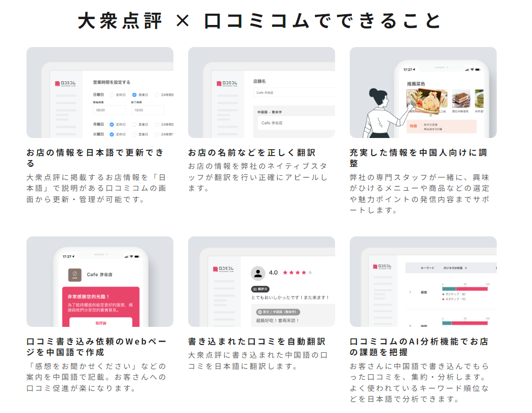Screen dimensions: 532x413
Task: Click the ポジティブ : 30 legend entry
Action: 454,295
